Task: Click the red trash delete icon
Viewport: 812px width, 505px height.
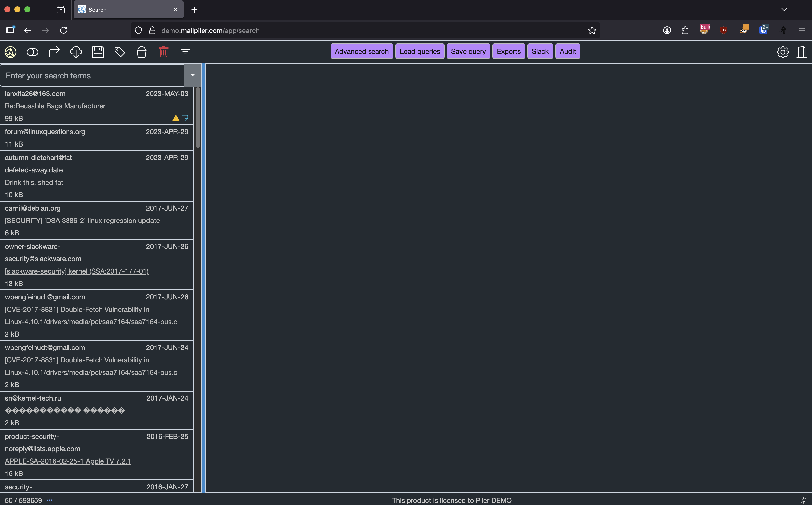Action: pyautogui.click(x=163, y=52)
